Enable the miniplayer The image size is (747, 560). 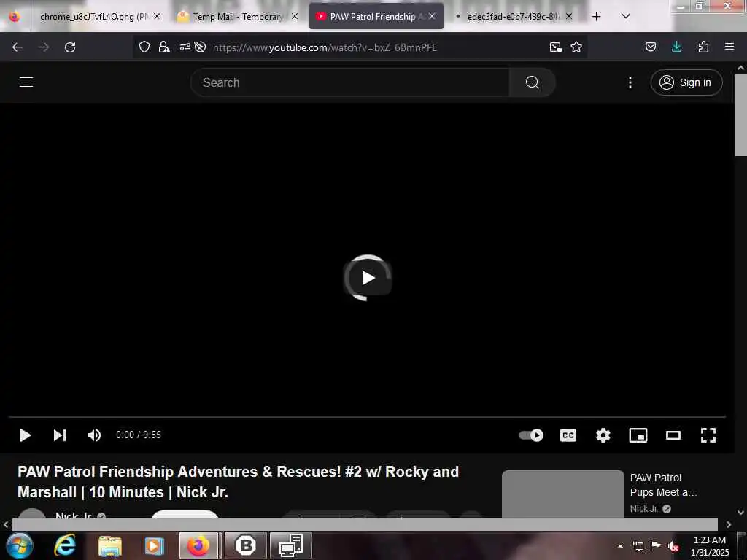638,435
